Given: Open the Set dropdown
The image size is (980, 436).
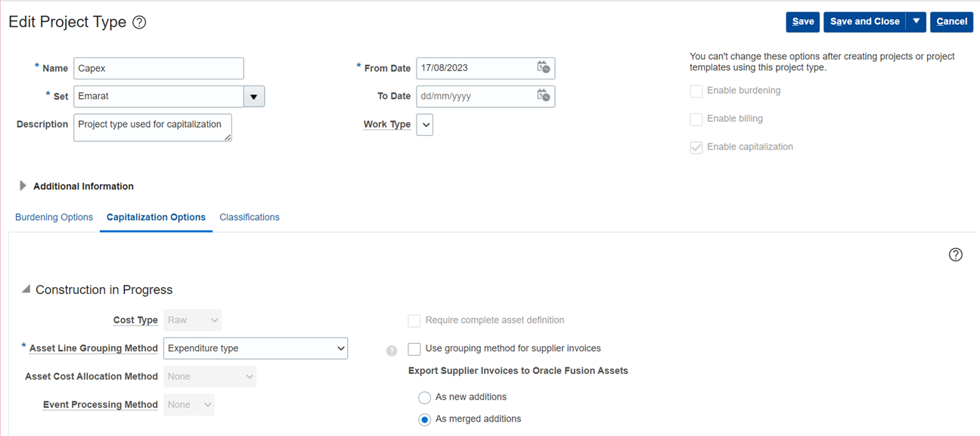Looking at the screenshot, I should [254, 96].
